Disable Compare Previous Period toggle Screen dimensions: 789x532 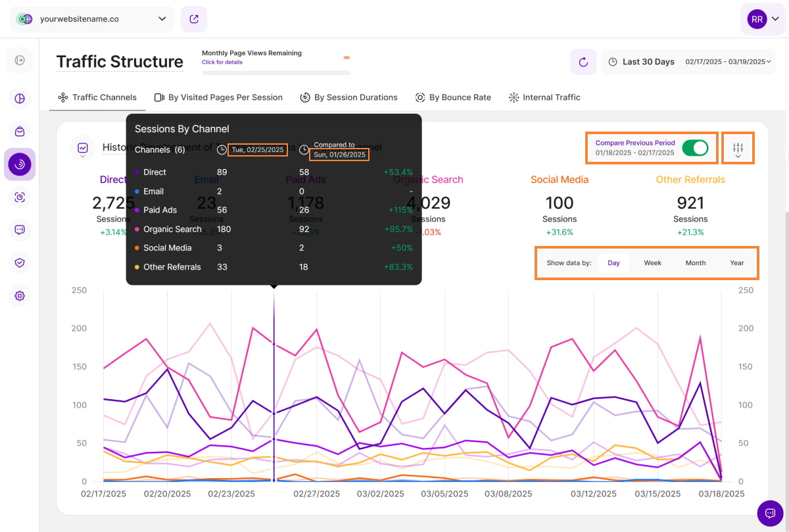pos(695,148)
